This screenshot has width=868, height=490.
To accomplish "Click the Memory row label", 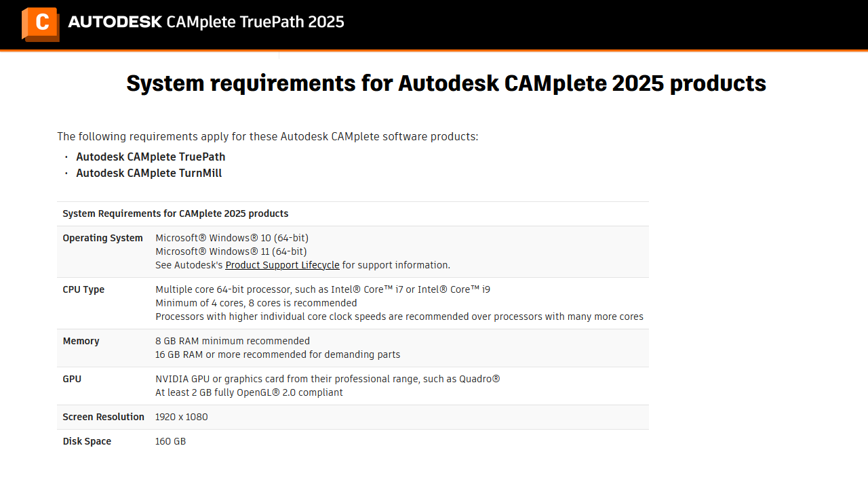I will tap(81, 341).
